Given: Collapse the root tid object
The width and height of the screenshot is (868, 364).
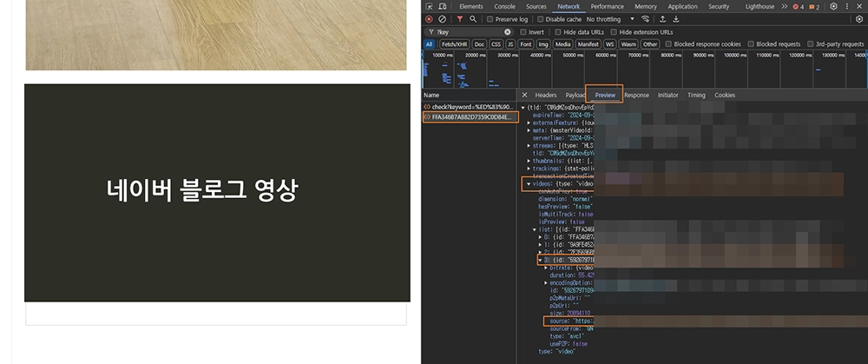Looking at the screenshot, I should point(523,108).
